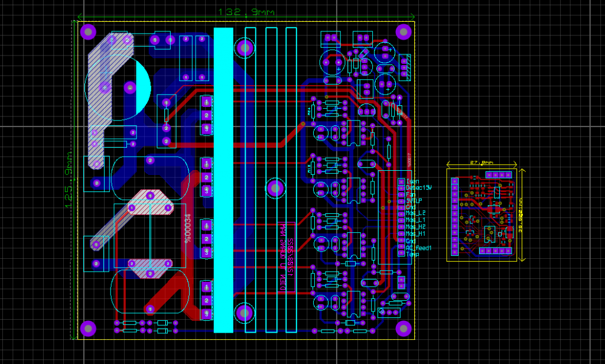Click the Mos_H2 pin label

point(416,226)
